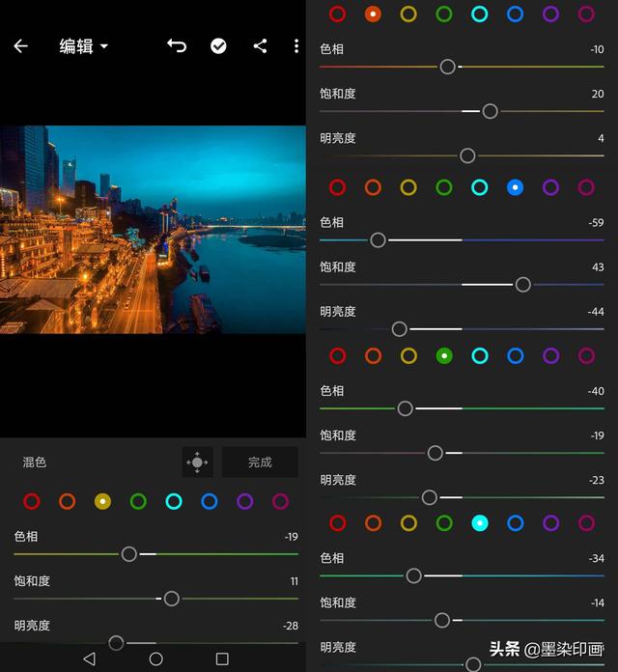Select yellow circle in the blue-selected row
This screenshot has width=618, height=672.
[408, 187]
